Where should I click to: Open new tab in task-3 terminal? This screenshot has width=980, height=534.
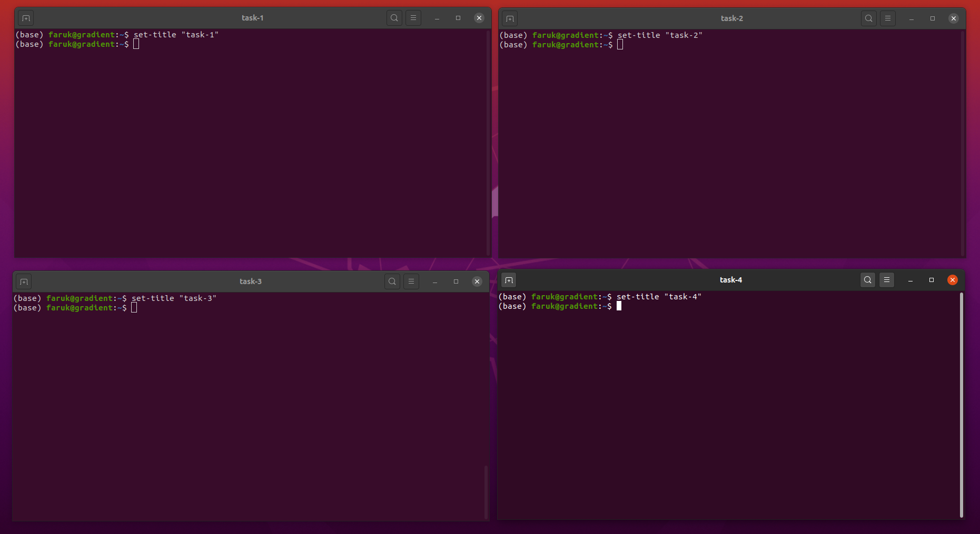[24, 282]
